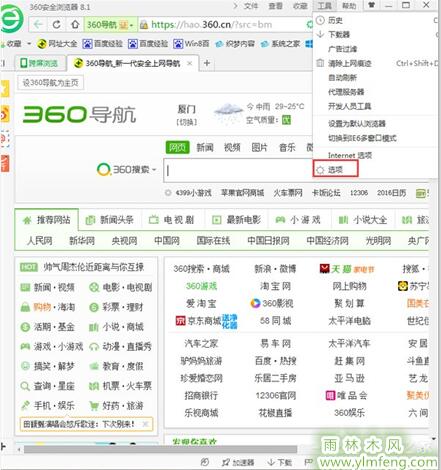441x470 pixels.
Task: Open the 网址大全 bookmark
Action: pyautogui.click(x=57, y=44)
